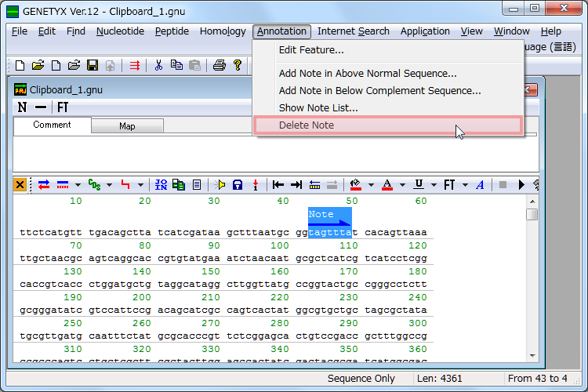Image resolution: width=588 pixels, height=392 pixels.
Task: Click scroll down arrow of sequence view
Action: [532, 356]
